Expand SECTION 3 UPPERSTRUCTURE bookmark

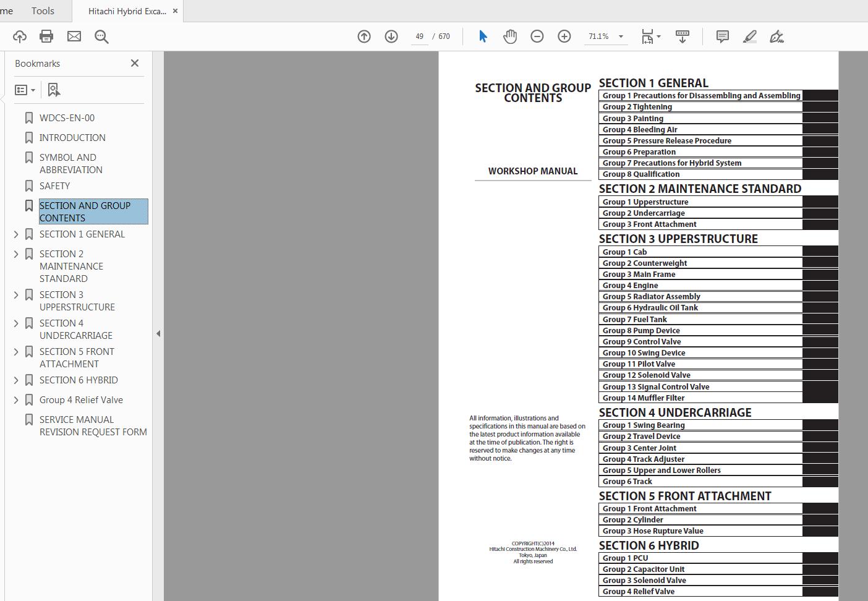17,295
